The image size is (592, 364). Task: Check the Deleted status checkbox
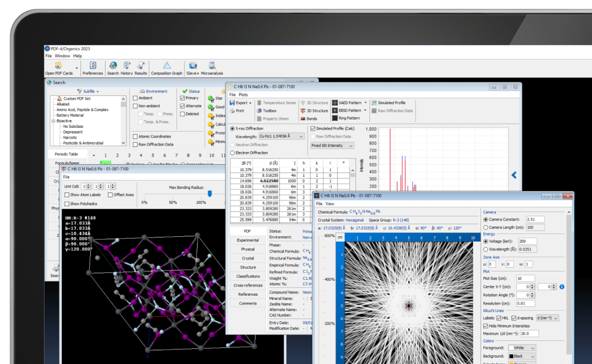[182, 114]
